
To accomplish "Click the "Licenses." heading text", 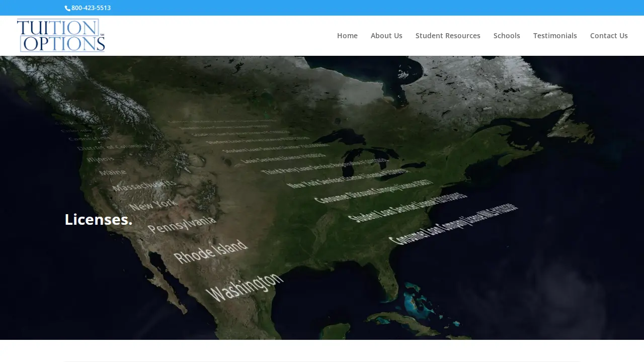I will [x=99, y=219].
